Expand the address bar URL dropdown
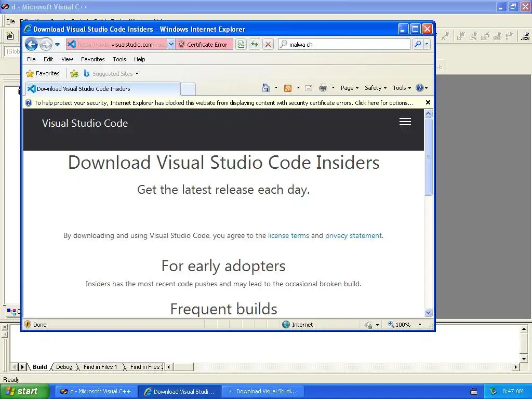 [171, 45]
